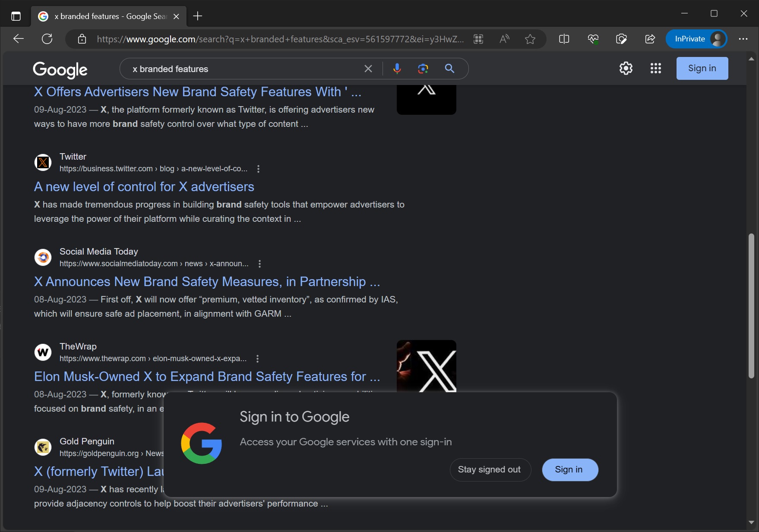Search by image with Lens icon
759x532 pixels.
(x=423, y=69)
